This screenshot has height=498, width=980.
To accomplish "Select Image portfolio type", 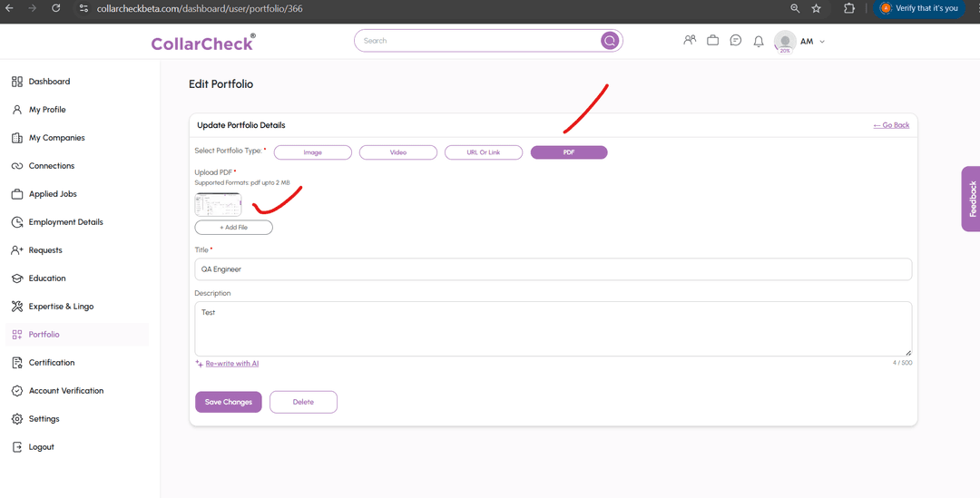I will [312, 152].
